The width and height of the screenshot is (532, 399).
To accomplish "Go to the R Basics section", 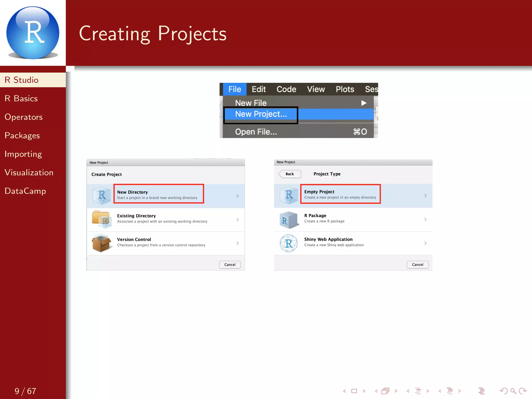I will tap(21, 98).
